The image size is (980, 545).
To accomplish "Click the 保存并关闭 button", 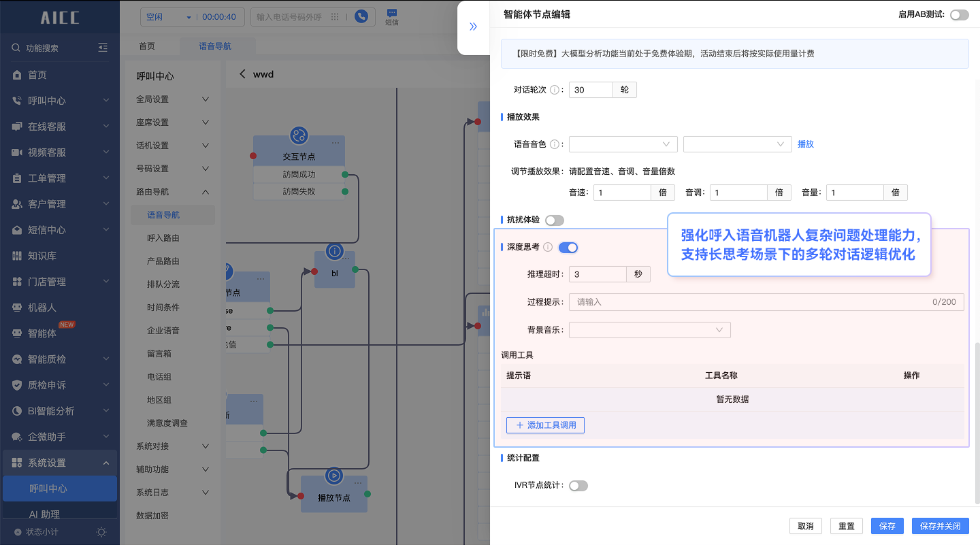I will point(941,526).
